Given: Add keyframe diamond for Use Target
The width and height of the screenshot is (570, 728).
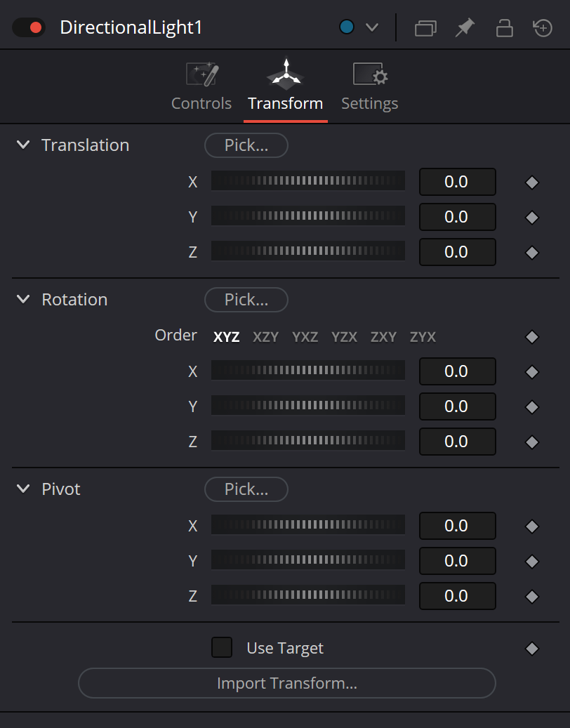Looking at the screenshot, I should point(532,648).
